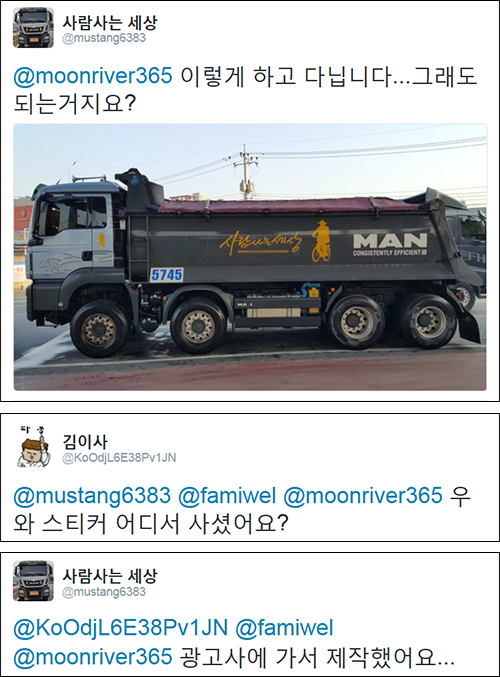Image resolution: width=500 pixels, height=677 pixels.
Task: Click the @KoOdjL6E38Pv1JN handle under 김이사
Action: (119, 458)
